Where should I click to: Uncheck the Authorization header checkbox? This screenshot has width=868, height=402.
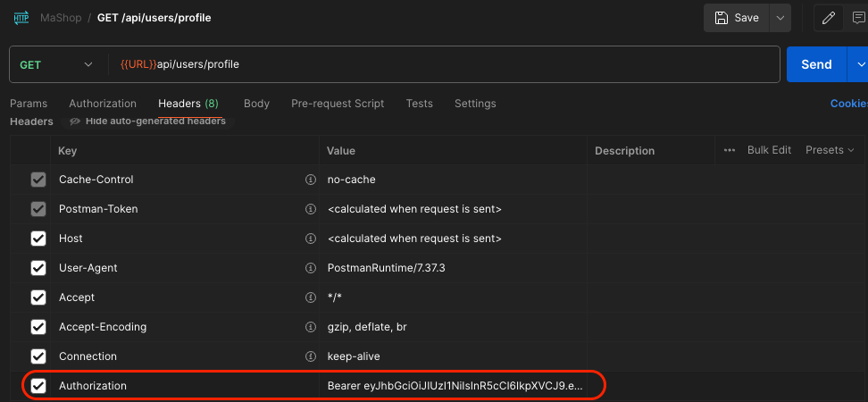pyautogui.click(x=38, y=385)
